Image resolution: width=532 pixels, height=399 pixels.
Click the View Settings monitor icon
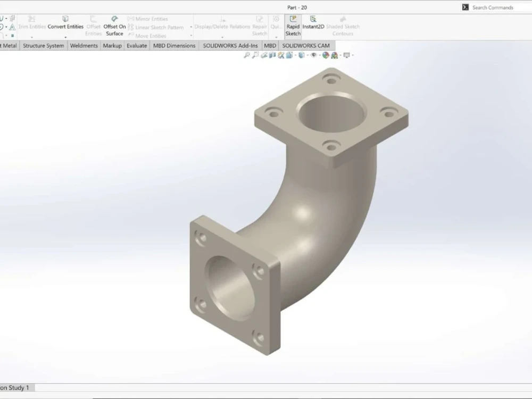346,55
